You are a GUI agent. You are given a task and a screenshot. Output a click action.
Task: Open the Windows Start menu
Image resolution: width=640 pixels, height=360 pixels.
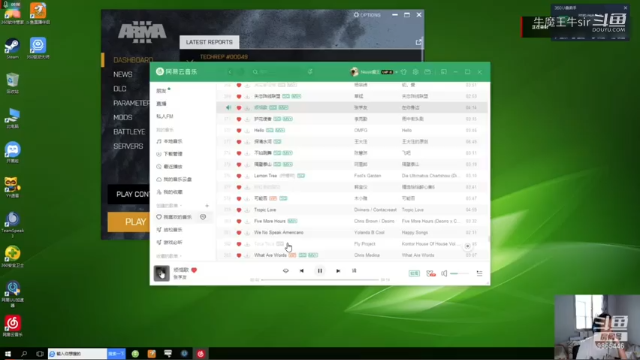coord(8,354)
